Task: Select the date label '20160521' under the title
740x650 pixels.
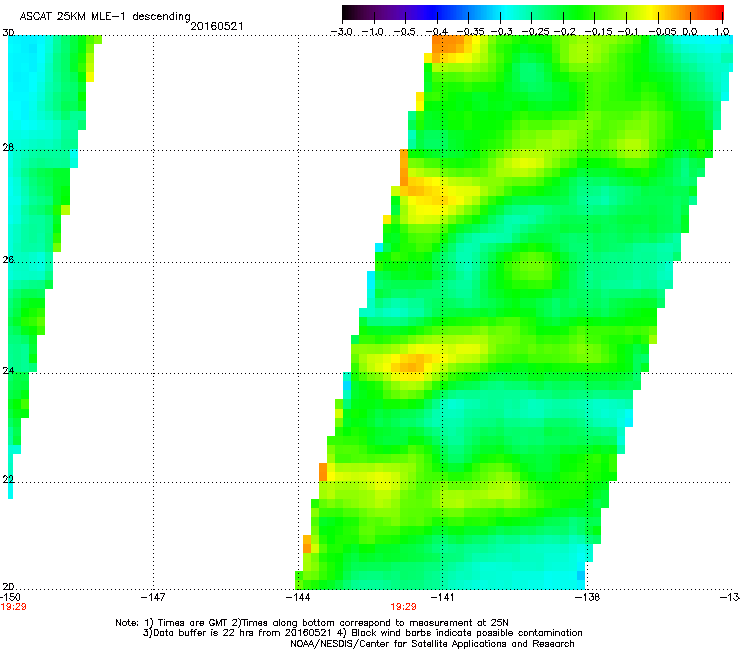Action: pyautogui.click(x=217, y=26)
